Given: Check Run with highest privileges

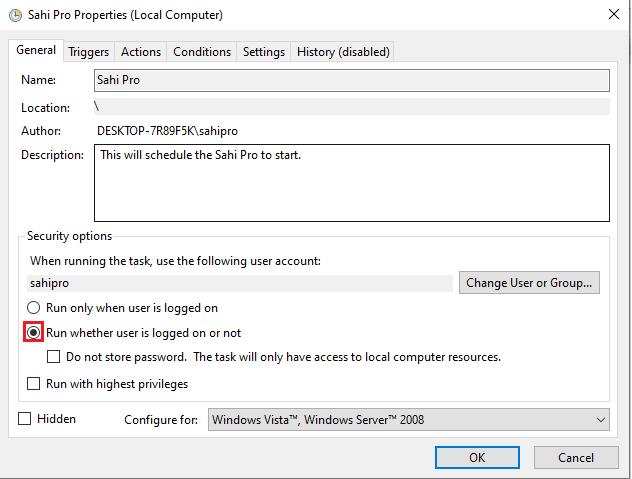Looking at the screenshot, I should (34, 384).
